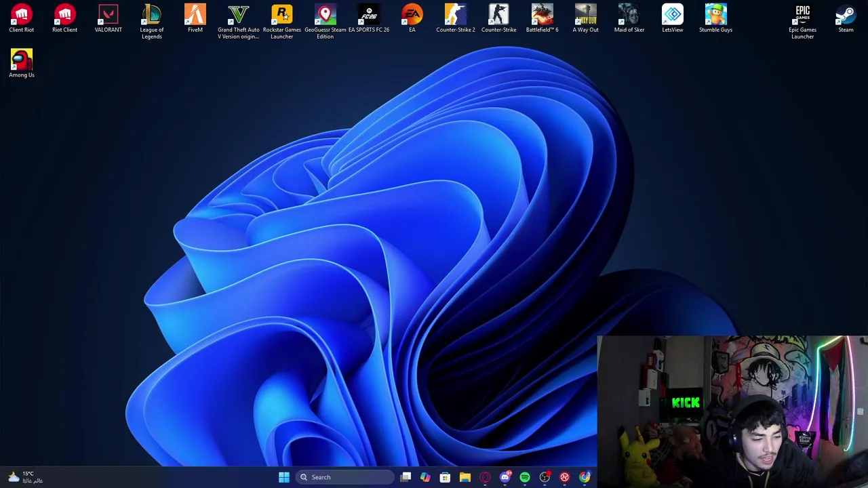Viewport: 868px width, 488px height.
Task: Open the red circular app beside OBS
Action: [565, 477]
